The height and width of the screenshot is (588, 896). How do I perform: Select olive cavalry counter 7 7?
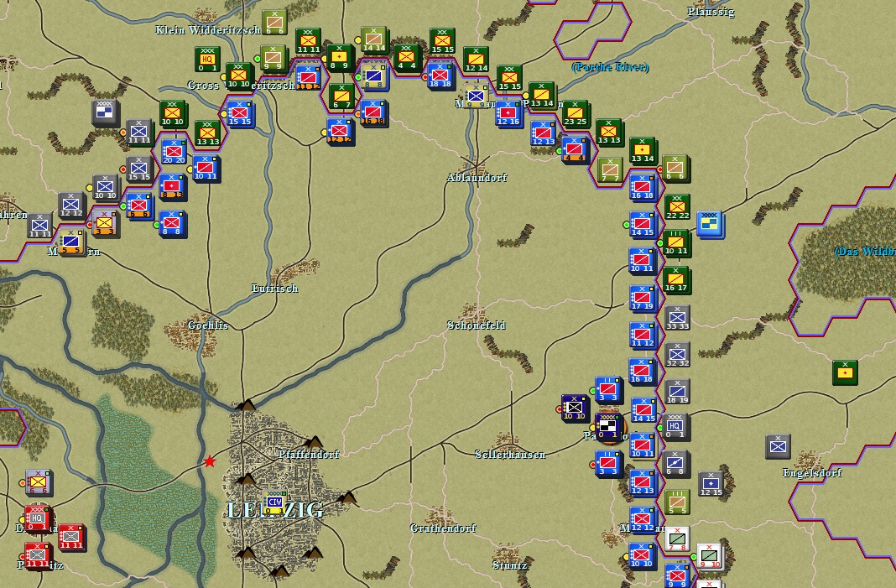(x=610, y=171)
